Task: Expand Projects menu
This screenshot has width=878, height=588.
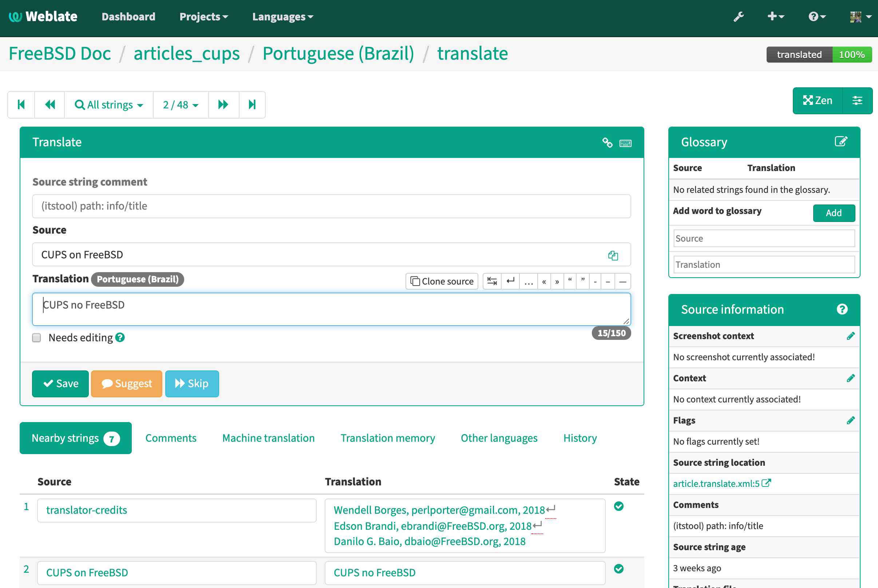Action: [204, 16]
